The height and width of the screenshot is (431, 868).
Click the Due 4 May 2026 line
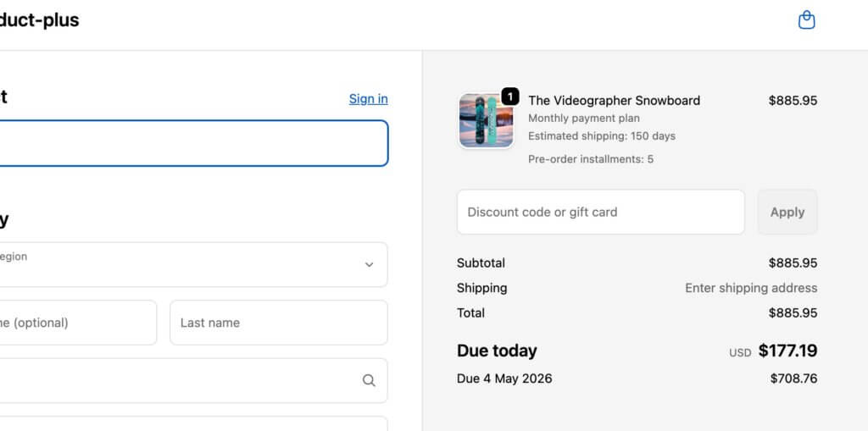[504, 379]
